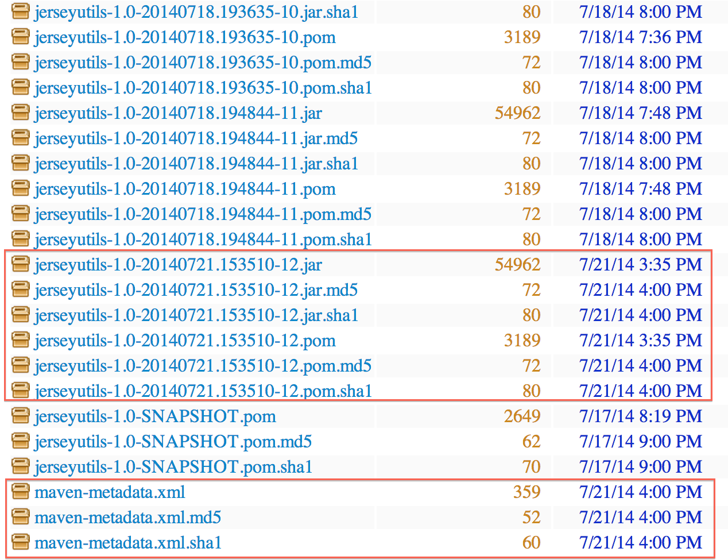728x560 pixels.
Task: Click the package icon beside maven-metadata.xml
Action: (x=21, y=492)
